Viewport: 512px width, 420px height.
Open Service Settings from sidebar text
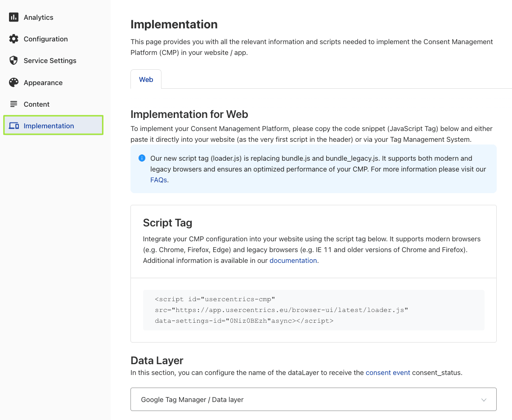pyautogui.click(x=50, y=61)
